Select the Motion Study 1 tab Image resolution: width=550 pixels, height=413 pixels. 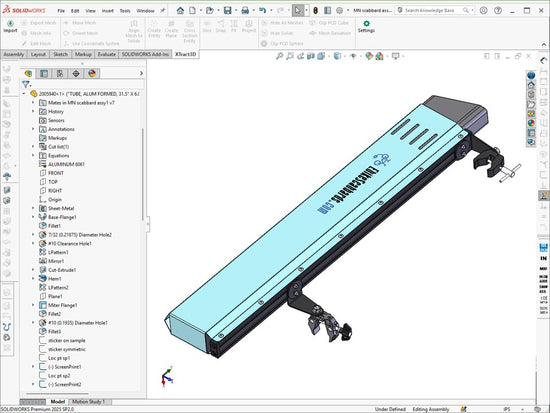click(88, 401)
